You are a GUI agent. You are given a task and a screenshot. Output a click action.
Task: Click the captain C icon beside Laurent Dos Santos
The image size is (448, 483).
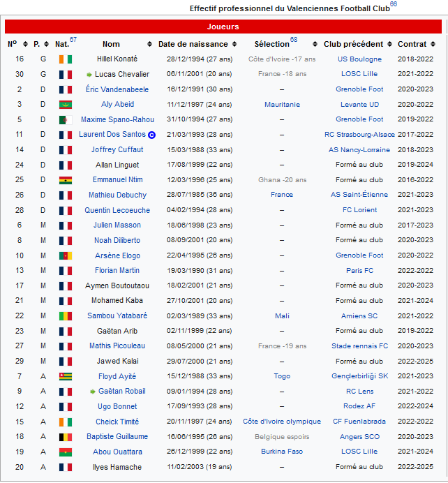click(x=152, y=135)
